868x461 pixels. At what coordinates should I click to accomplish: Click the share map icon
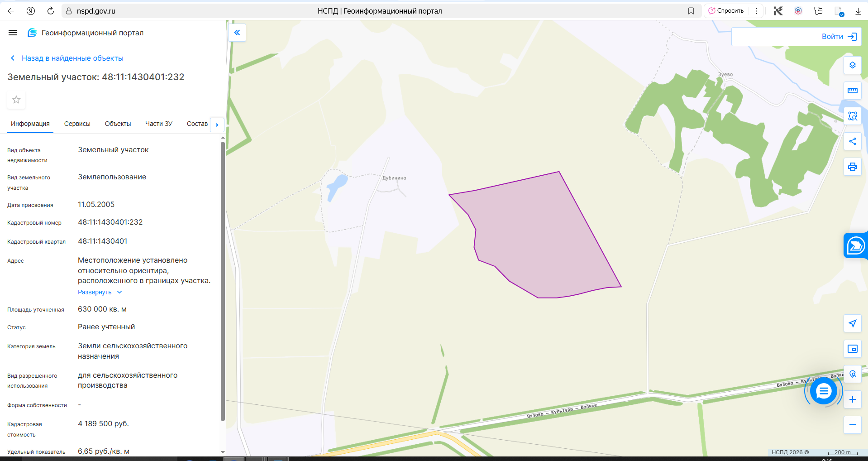852,141
